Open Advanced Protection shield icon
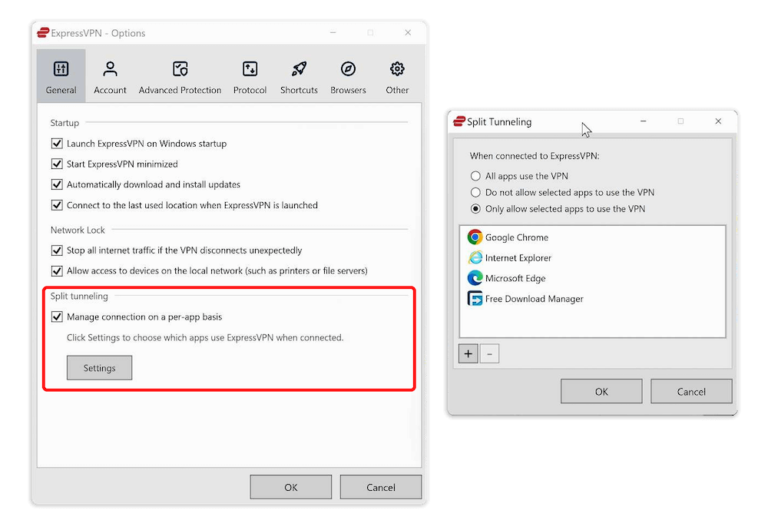Image resolution: width=768 pixels, height=527 pixels. tap(180, 69)
